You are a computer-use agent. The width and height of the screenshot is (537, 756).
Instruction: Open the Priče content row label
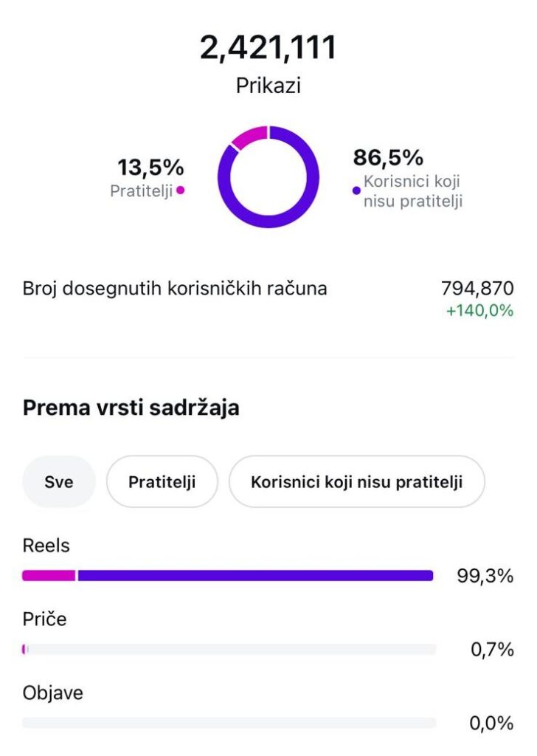coord(44,619)
